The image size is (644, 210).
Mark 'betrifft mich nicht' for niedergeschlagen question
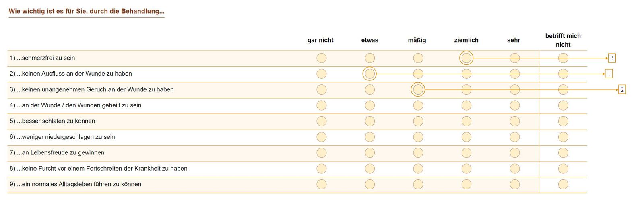pos(563,137)
